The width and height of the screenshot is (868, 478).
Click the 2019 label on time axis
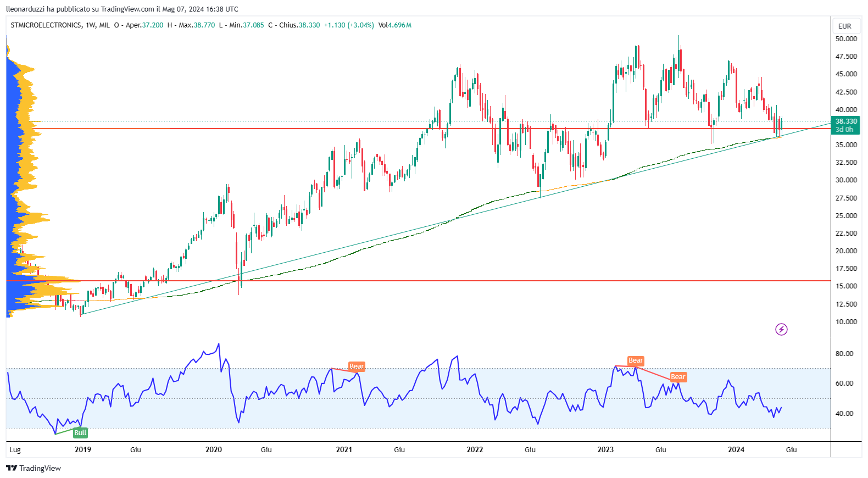(83, 449)
